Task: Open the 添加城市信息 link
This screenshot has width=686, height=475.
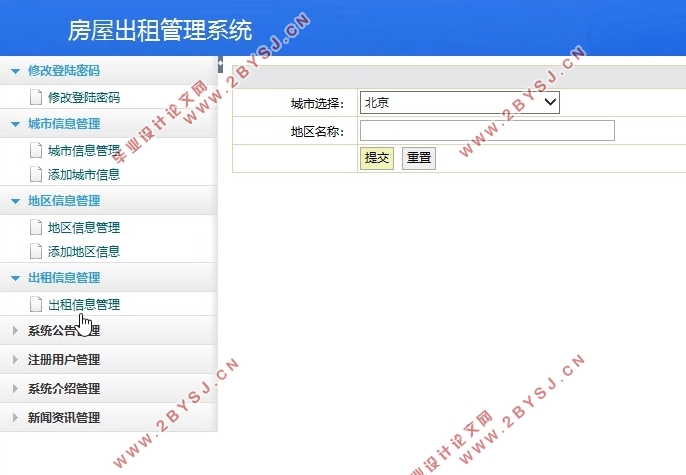Action: tap(84, 175)
